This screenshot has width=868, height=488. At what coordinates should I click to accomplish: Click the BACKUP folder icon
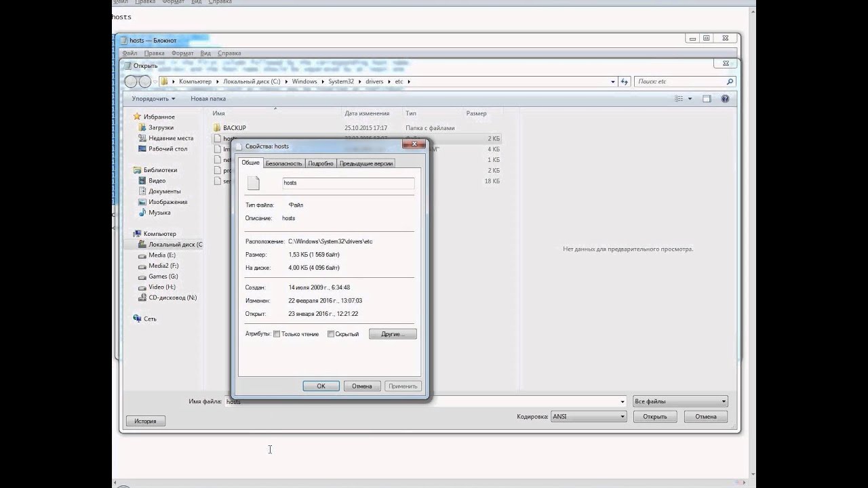pos(217,127)
